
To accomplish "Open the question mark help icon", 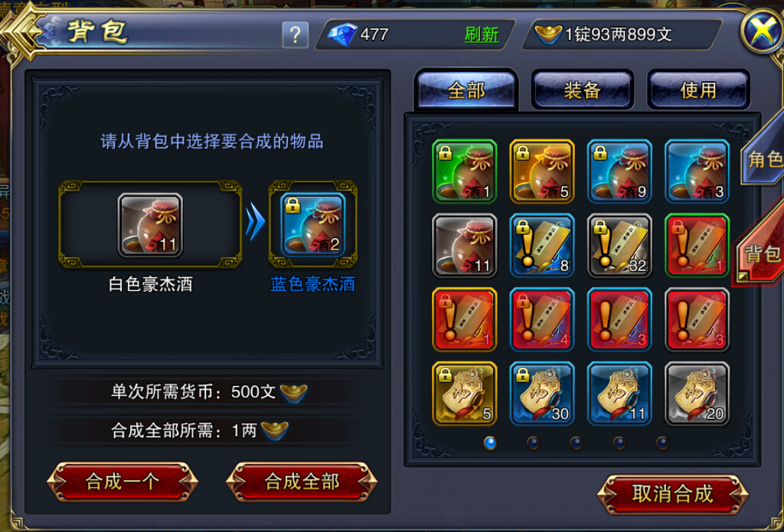I will (x=295, y=35).
